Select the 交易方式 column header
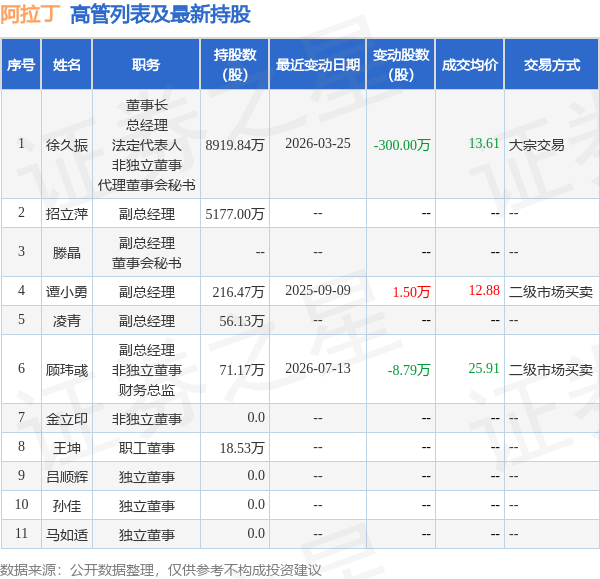Image resolution: width=600 pixels, height=579 pixels. pos(552,65)
